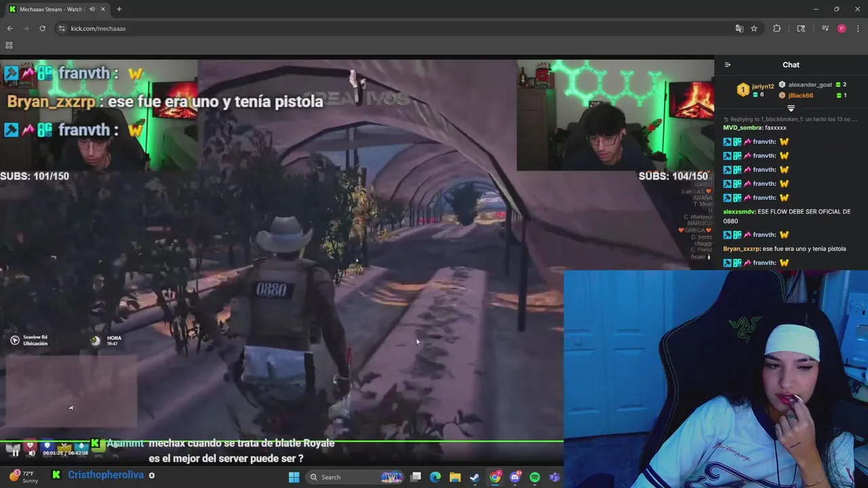Open the Windows Start menu

pyautogui.click(x=294, y=477)
